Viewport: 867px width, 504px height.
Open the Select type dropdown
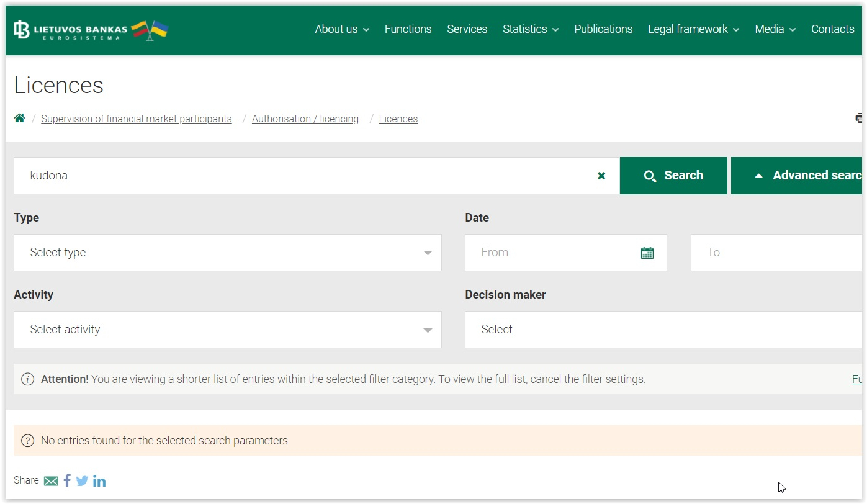pos(227,253)
